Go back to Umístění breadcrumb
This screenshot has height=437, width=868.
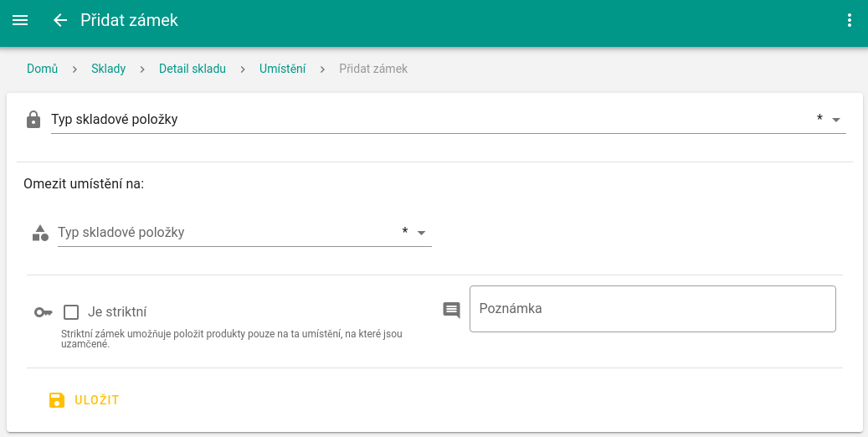[282, 69]
